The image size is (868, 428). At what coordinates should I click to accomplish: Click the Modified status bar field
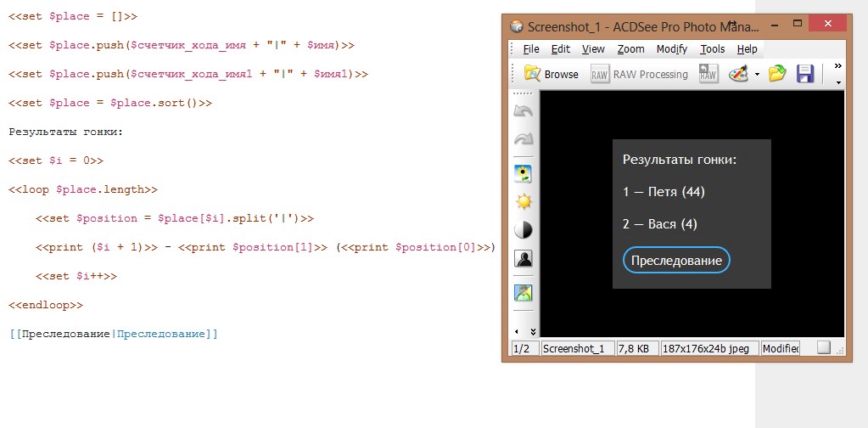coord(781,348)
